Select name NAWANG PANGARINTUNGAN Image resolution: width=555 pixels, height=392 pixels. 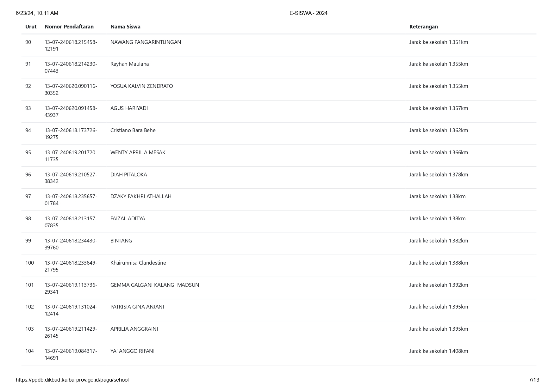[146, 42]
